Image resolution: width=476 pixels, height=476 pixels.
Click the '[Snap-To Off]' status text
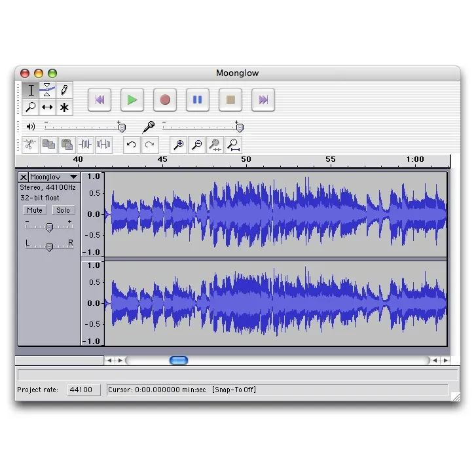234,390
